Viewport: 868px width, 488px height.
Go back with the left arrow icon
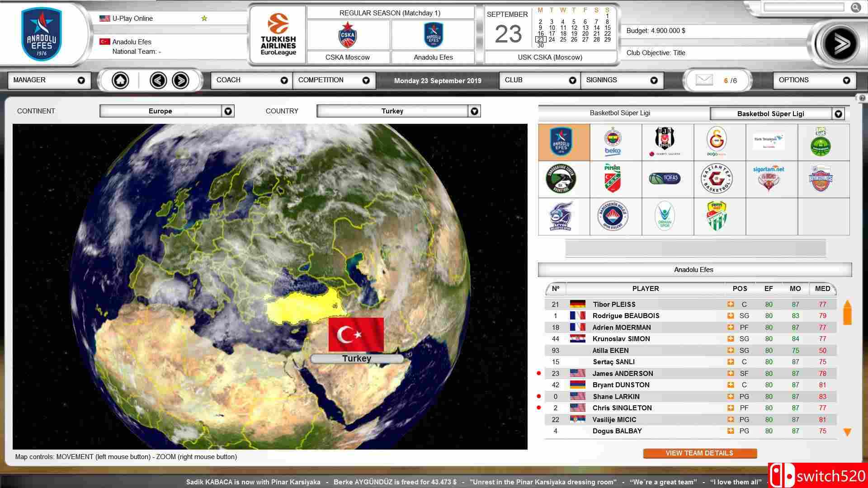tap(158, 80)
